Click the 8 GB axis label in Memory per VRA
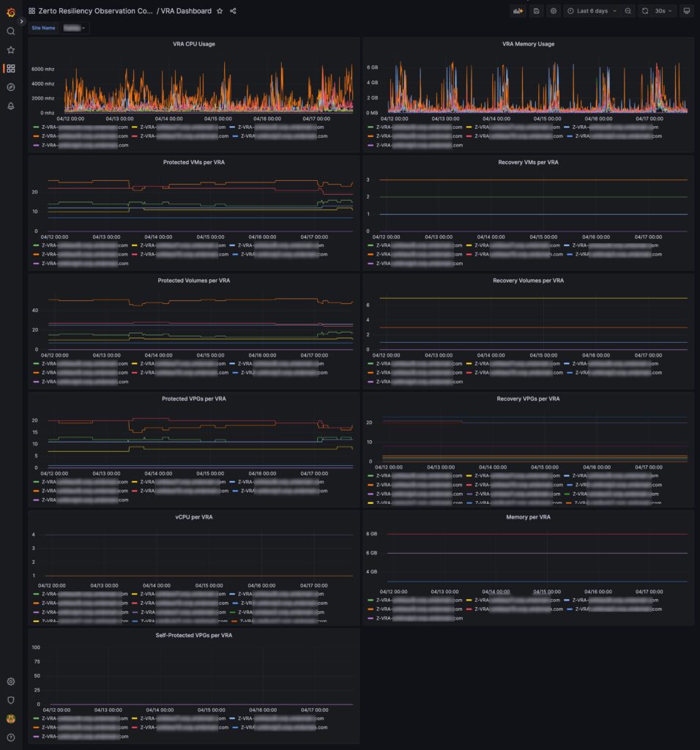The height and width of the screenshot is (750, 700). pyautogui.click(x=371, y=534)
